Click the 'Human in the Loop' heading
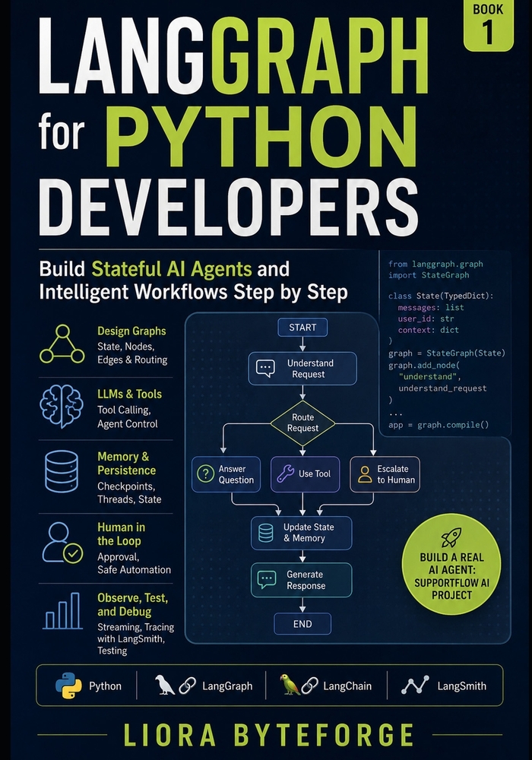Viewport: 532px width, 760px height. [x=121, y=534]
